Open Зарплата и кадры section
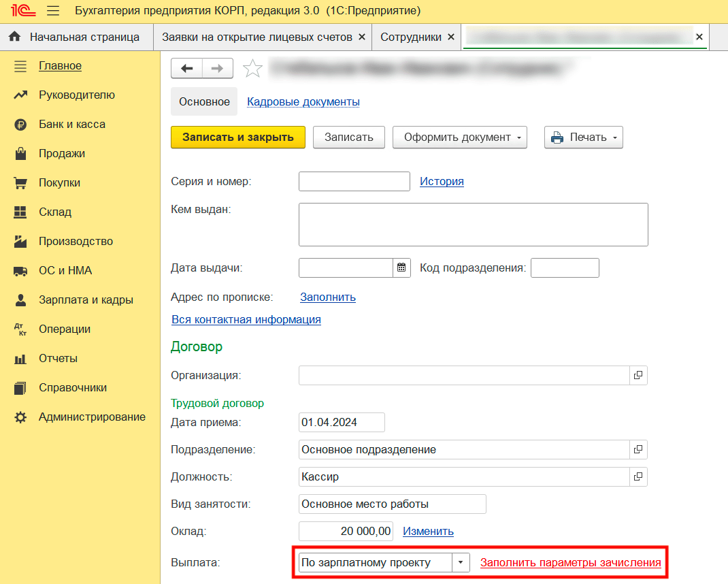Image resolution: width=728 pixels, height=584 pixels. click(x=86, y=299)
